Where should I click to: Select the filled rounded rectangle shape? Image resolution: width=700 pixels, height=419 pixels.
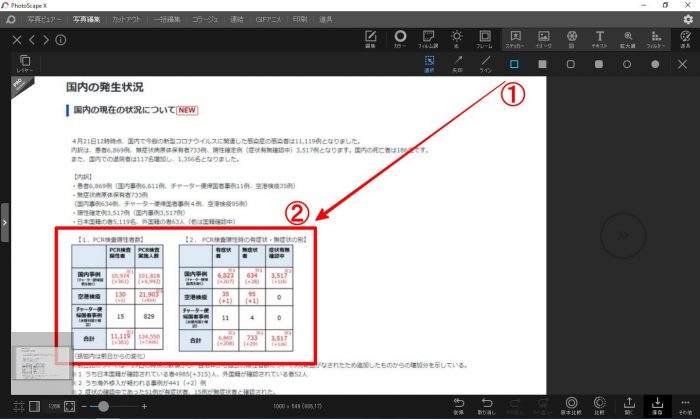point(599,64)
